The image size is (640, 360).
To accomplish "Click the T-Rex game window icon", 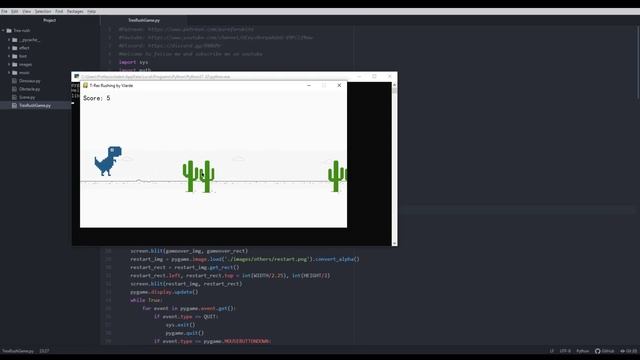I will (85, 85).
